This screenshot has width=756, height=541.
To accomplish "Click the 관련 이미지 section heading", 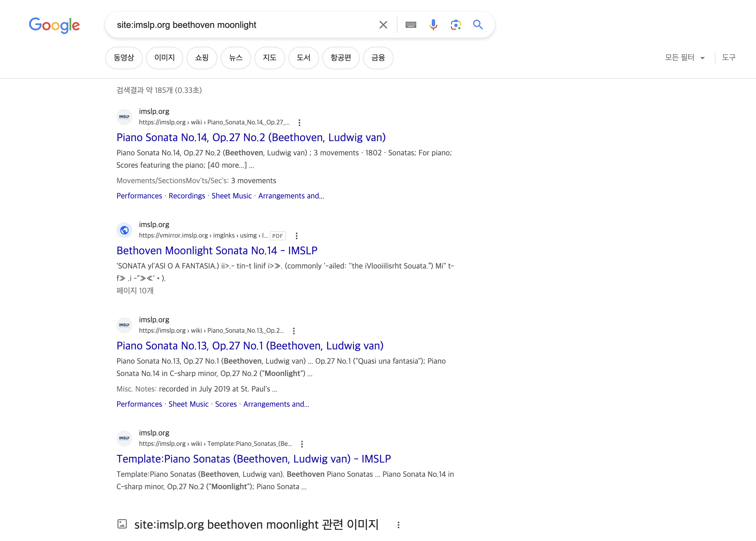I will (256, 525).
